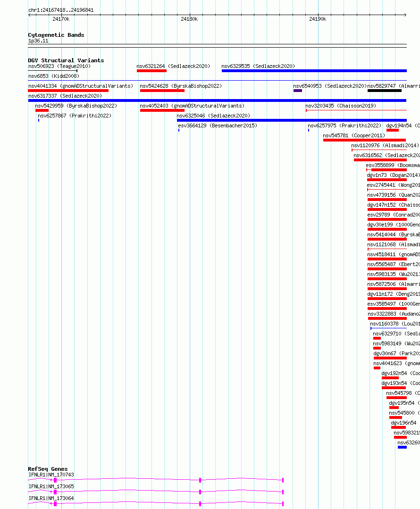Click the nsv6329710 variant label
This screenshot has width=420, height=509.
coord(396,334)
